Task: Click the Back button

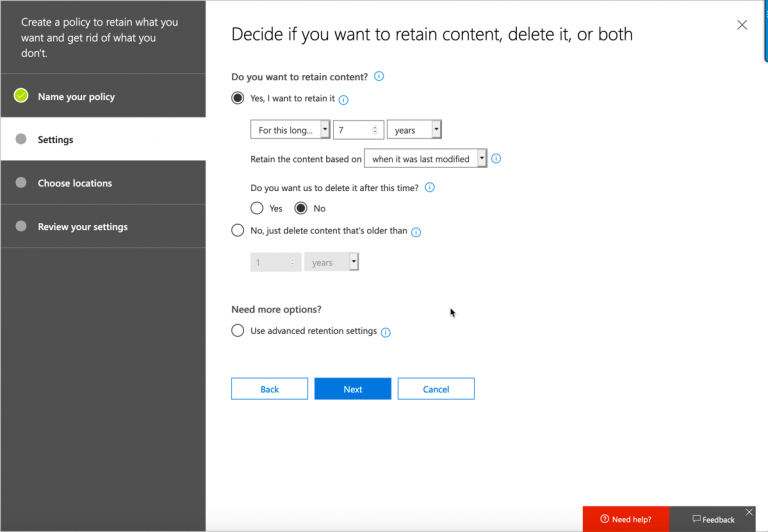Action: (x=269, y=389)
